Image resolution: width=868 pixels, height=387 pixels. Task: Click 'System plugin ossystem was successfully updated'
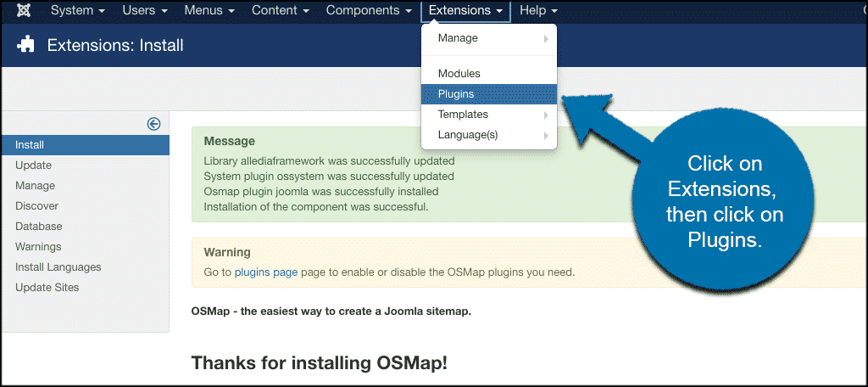pos(329,177)
